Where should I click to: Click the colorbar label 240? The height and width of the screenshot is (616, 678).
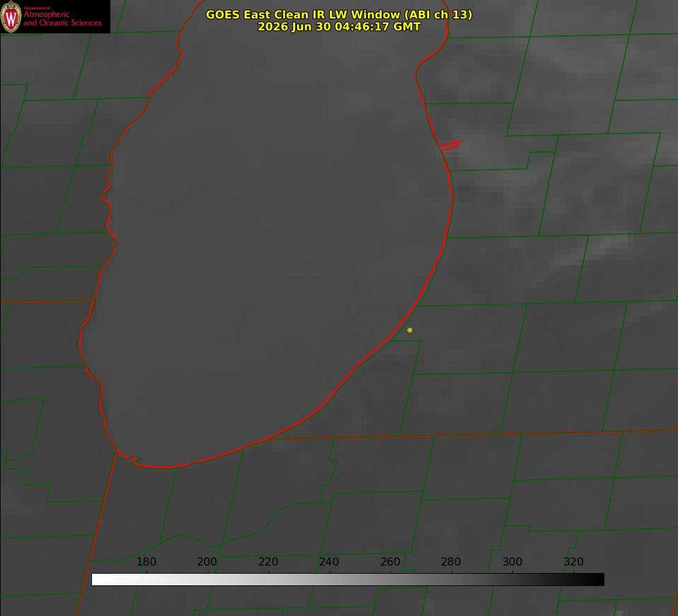[329, 561]
